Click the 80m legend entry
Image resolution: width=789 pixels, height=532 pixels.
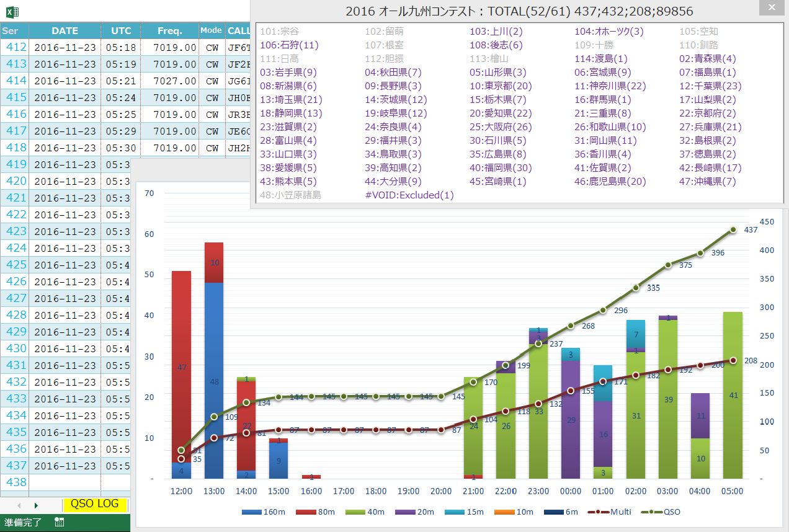311,512
